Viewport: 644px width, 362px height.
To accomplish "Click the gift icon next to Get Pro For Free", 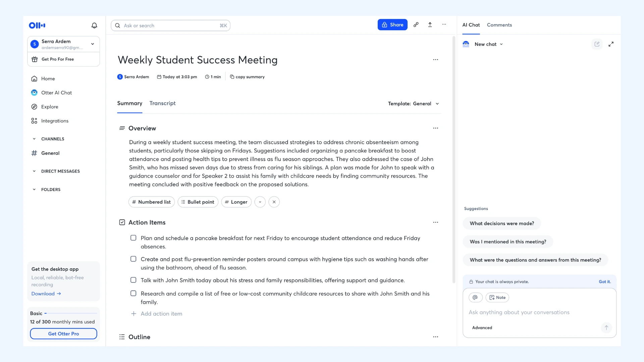I will [35, 59].
